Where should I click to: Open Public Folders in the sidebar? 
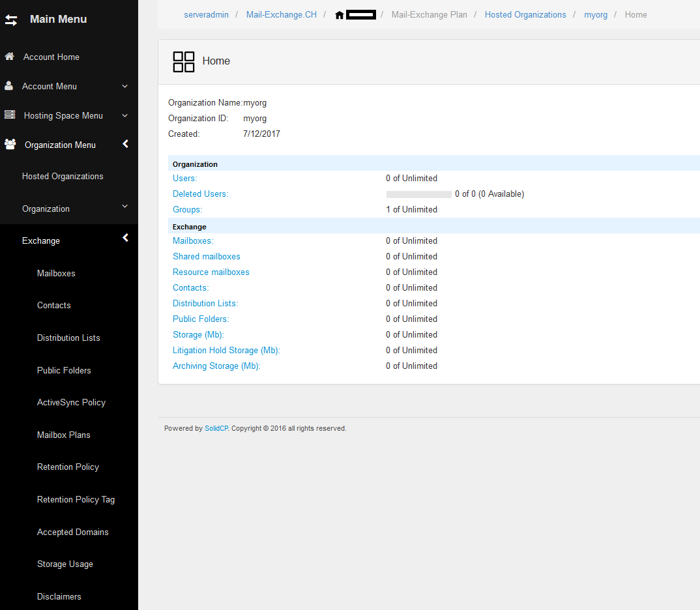coord(64,370)
